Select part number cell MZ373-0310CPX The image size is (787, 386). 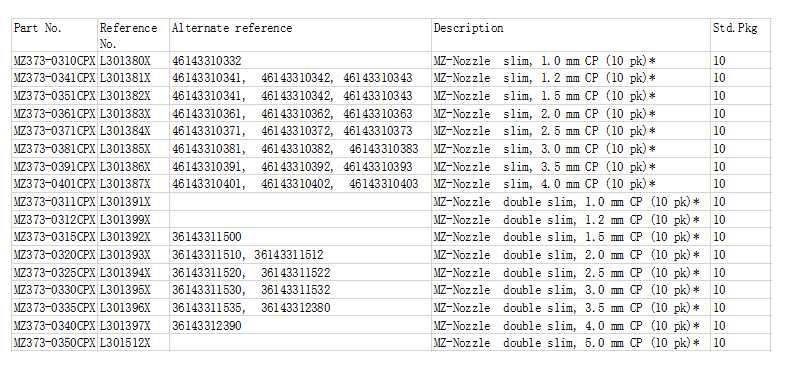tap(54, 61)
